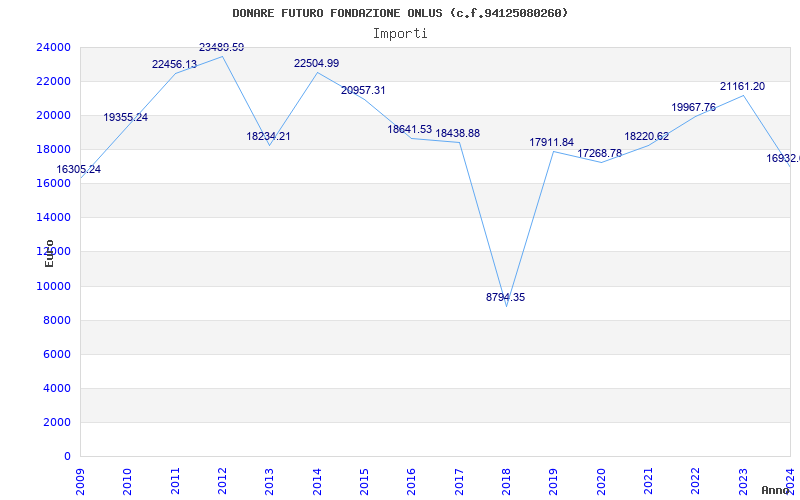Click the 2000 y-axis tick label
This screenshot has width=800, height=500.
coord(57,422)
